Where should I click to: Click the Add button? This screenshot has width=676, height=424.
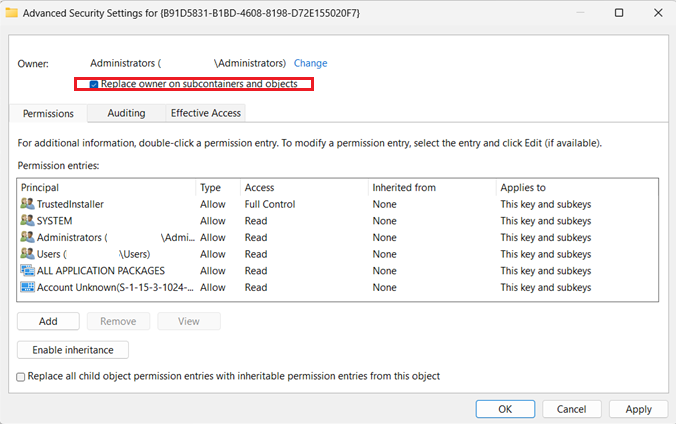point(48,321)
